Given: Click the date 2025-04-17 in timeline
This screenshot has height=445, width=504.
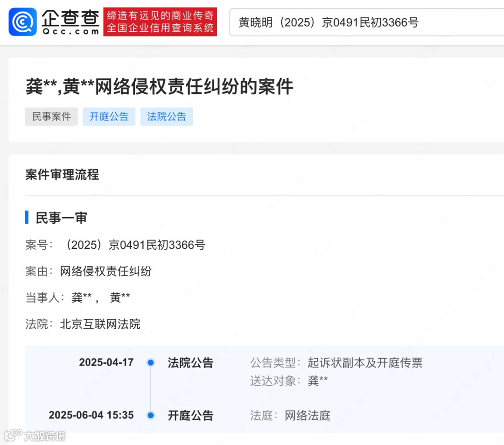Looking at the screenshot, I should point(106,362).
